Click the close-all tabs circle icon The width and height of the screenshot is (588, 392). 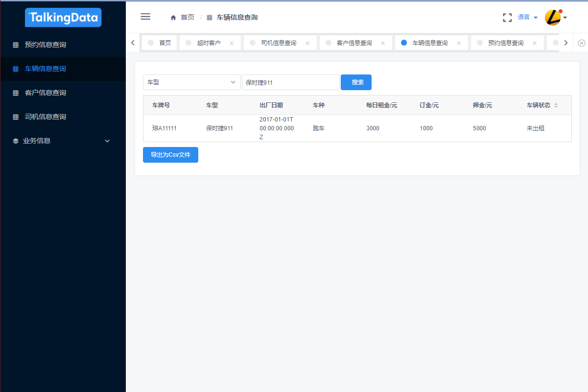pyautogui.click(x=582, y=43)
